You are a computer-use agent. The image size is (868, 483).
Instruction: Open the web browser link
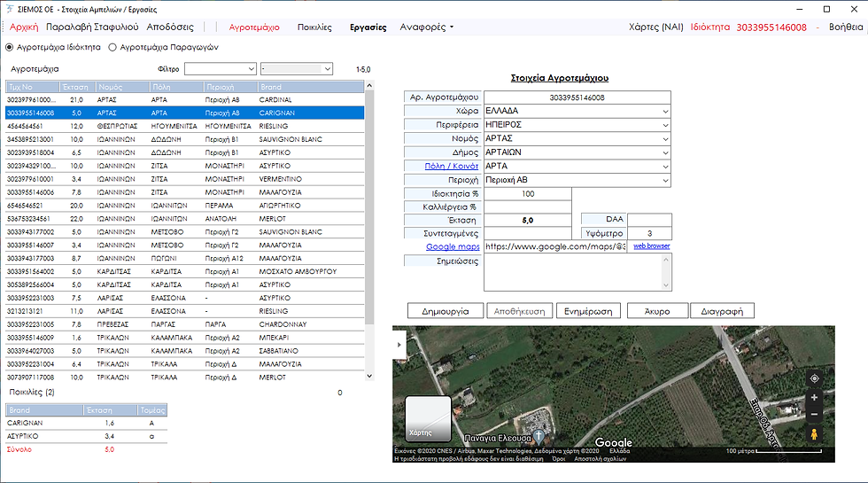click(x=652, y=246)
